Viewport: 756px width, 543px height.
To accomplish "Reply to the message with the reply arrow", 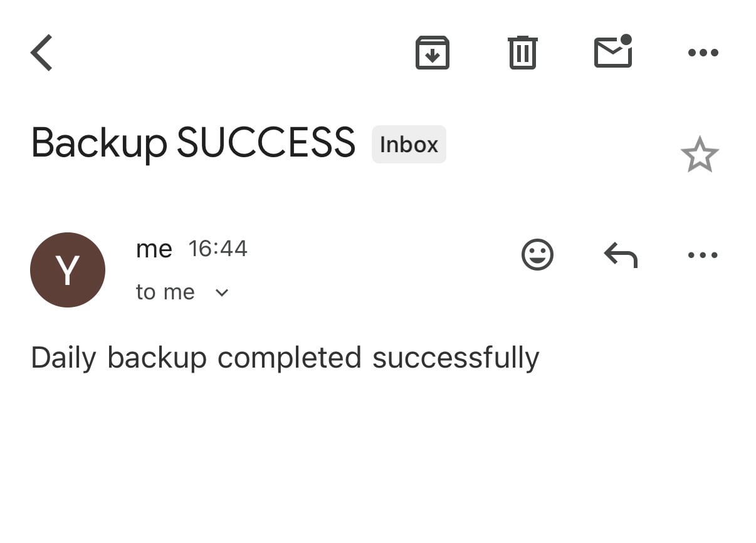I will pos(620,254).
